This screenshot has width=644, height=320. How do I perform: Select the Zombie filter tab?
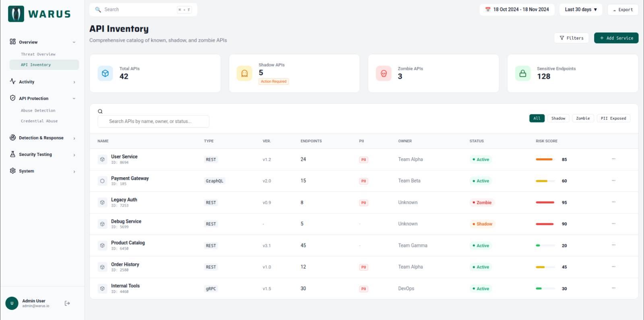click(583, 118)
